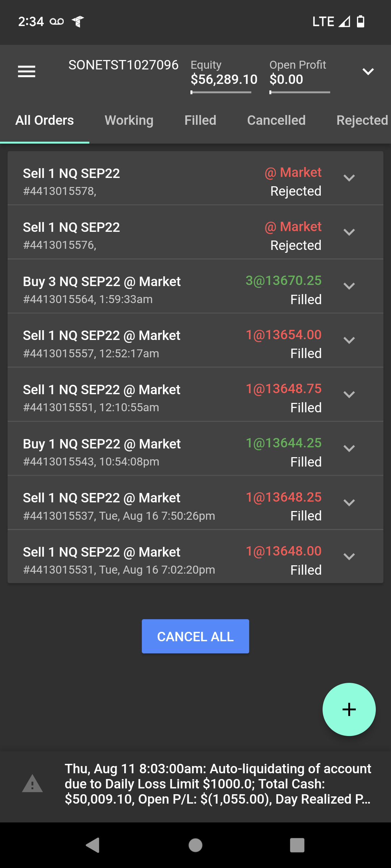Tap the Android home circle button
The height and width of the screenshot is (868, 391).
click(195, 845)
